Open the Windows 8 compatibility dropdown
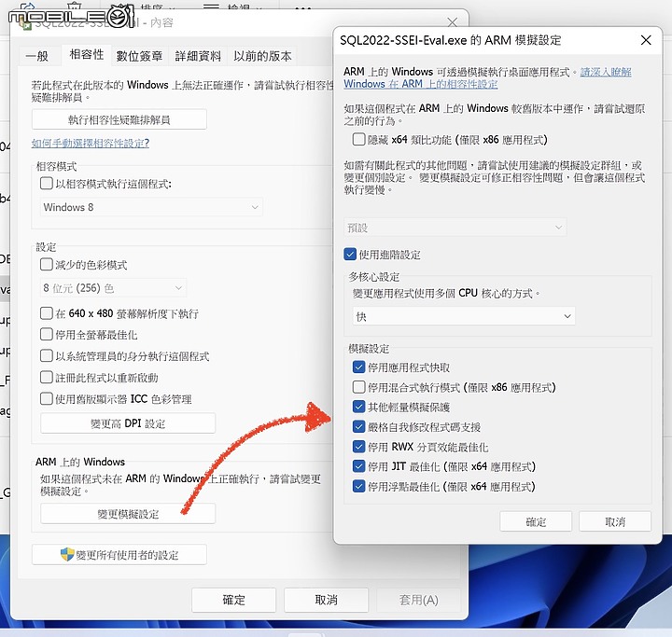672x637 pixels. pyautogui.click(x=151, y=207)
